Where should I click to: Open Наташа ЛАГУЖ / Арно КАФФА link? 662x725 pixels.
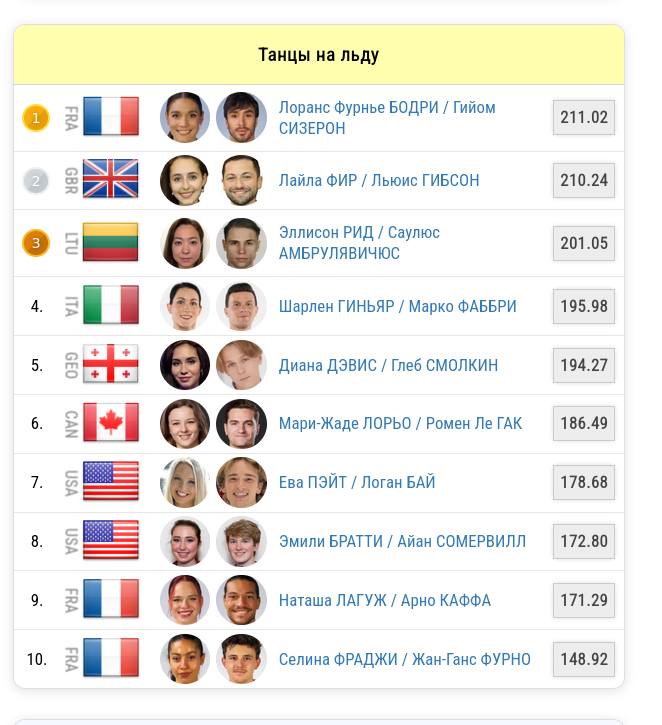(385, 600)
